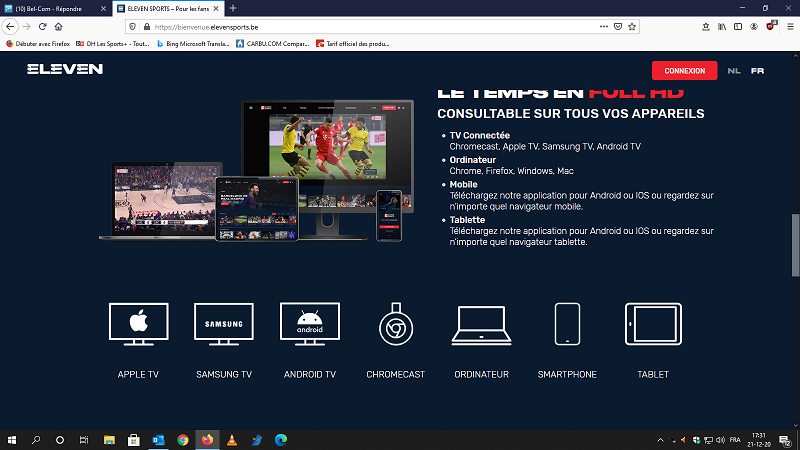This screenshot has height=450, width=800.
Task: Click the Android TV device icon
Action: 310,324
